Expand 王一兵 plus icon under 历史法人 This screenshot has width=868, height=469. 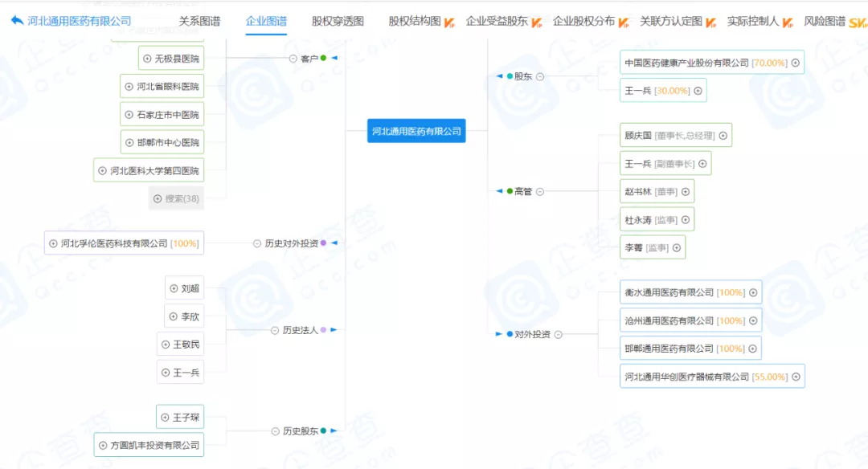pyautogui.click(x=166, y=372)
